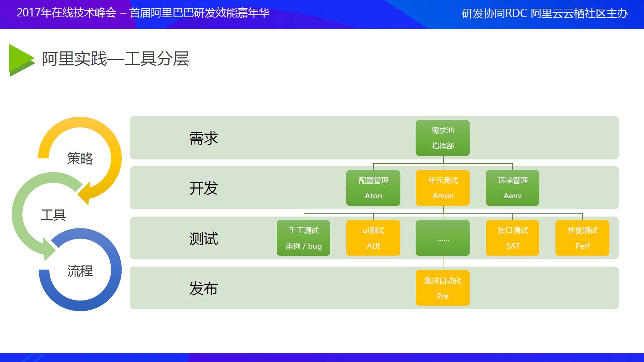The width and height of the screenshot is (644, 362).
Task: Click the 开发 layer label
Action: [204, 188]
